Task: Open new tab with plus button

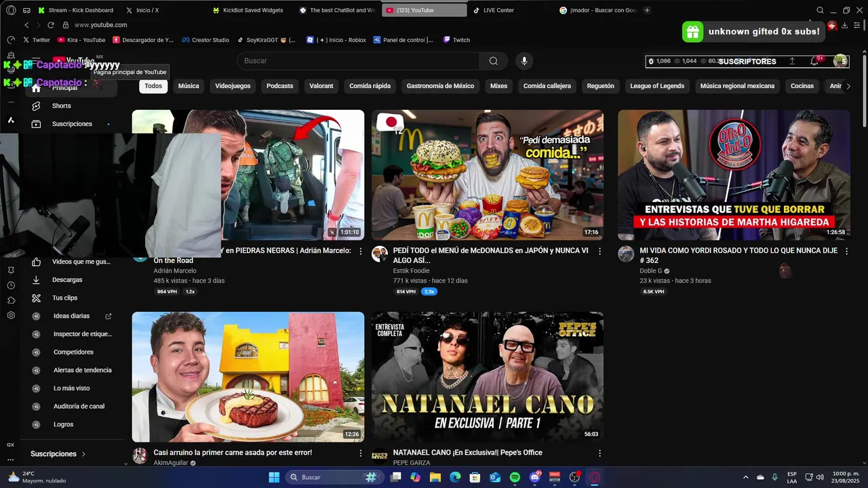Action: click(x=647, y=10)
